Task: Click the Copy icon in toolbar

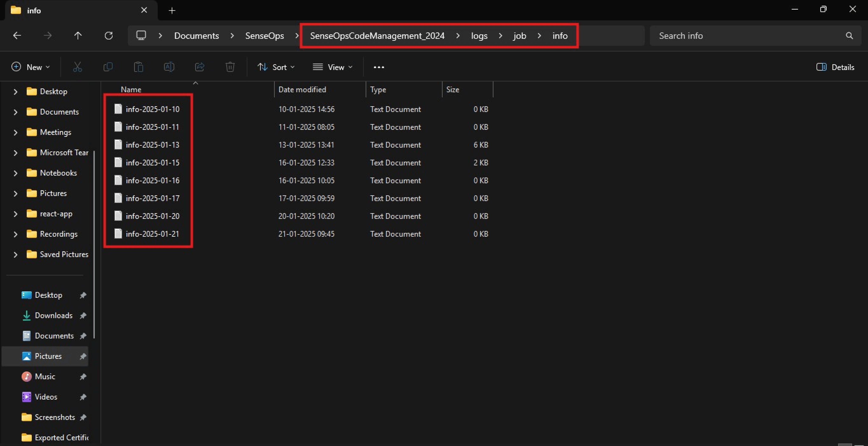Action: click(x=108, y=67)
